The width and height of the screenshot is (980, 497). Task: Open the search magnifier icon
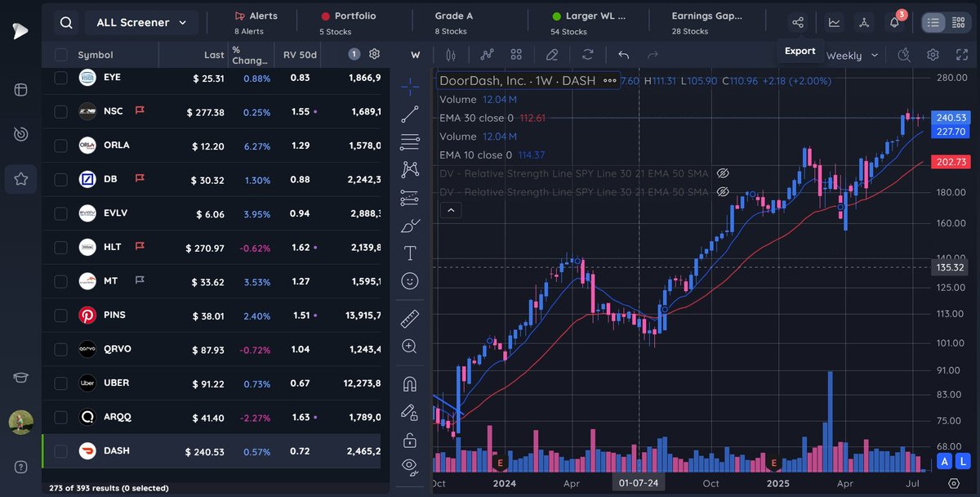[66, 23]
